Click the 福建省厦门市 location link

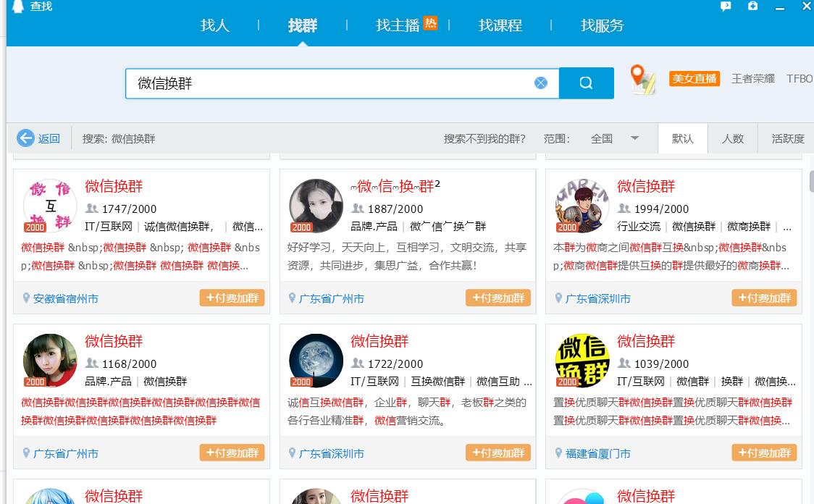click(x=597, y=453)
